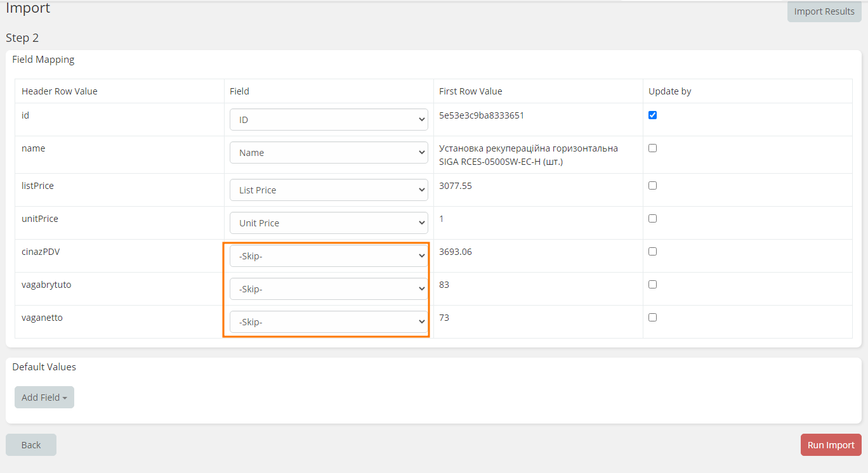Click the id first row value text

pos(481,115)
